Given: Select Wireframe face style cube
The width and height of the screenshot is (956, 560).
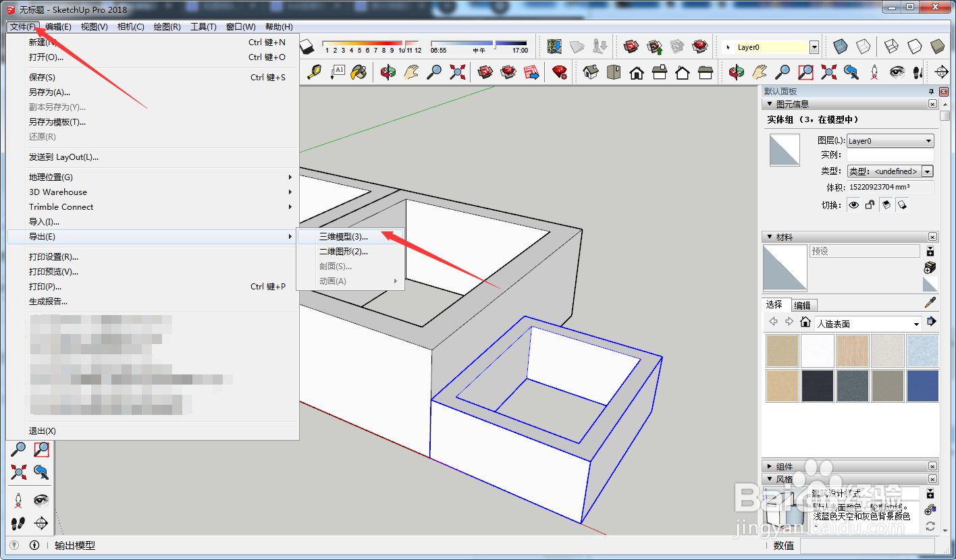Looking at the screenshot, I should coord(891,47).
